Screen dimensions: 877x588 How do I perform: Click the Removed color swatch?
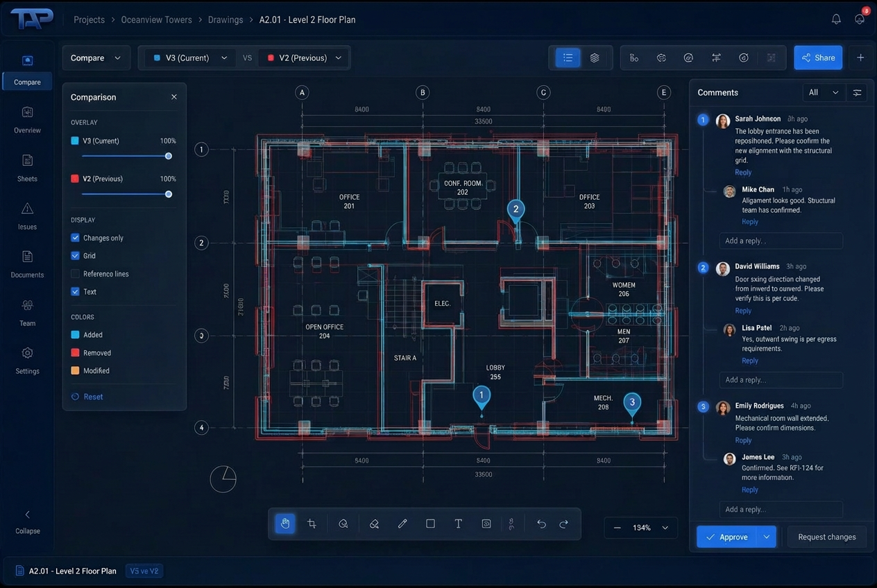75,353
